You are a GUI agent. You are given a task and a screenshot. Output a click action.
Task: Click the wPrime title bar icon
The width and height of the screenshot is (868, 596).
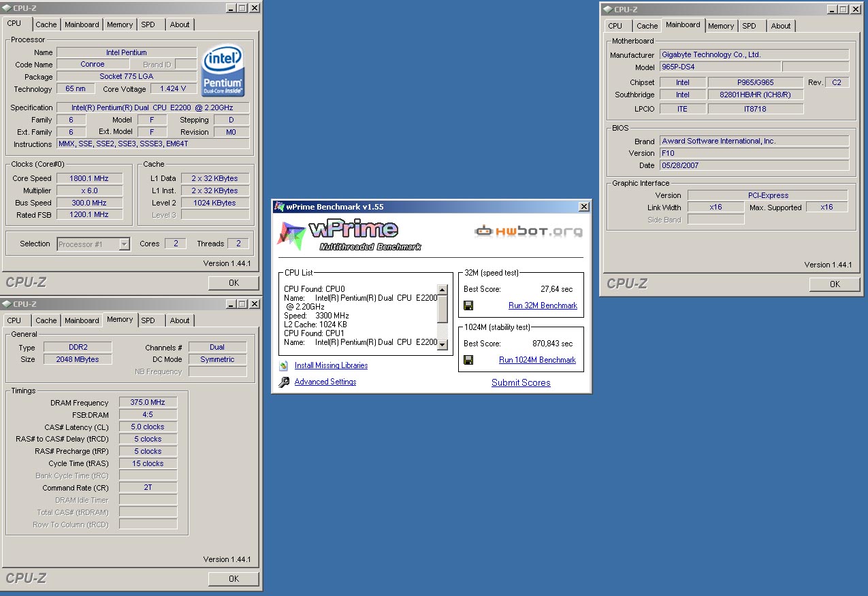(x=279, y=207)
